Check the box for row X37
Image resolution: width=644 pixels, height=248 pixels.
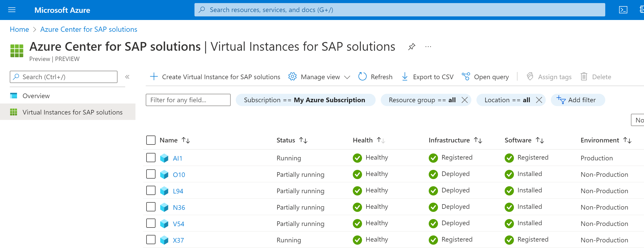151,240
